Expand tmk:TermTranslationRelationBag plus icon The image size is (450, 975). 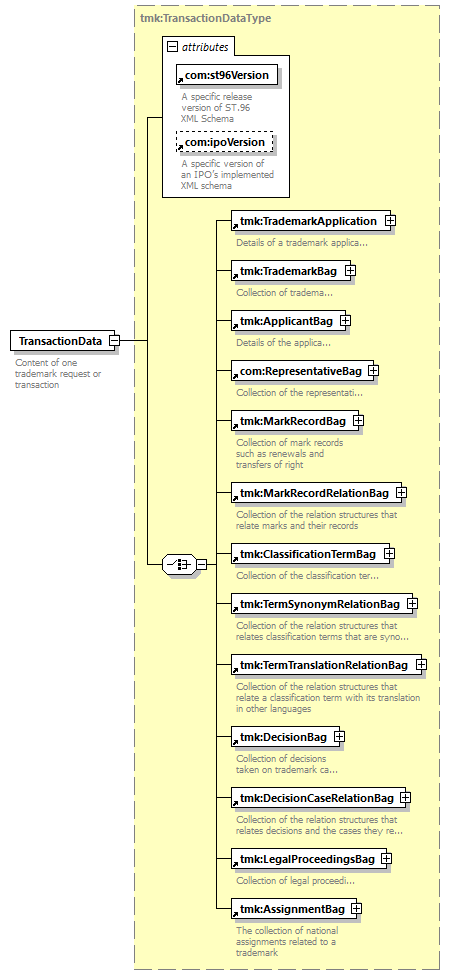(421, 665)
